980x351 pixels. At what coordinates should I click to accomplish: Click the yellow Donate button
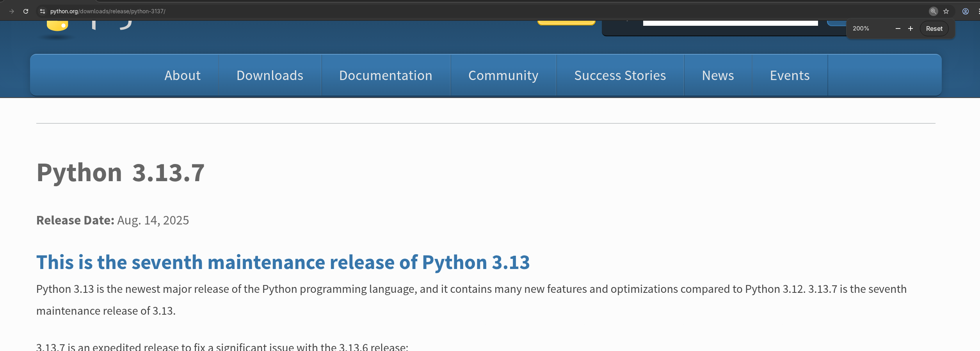(566, 23)
